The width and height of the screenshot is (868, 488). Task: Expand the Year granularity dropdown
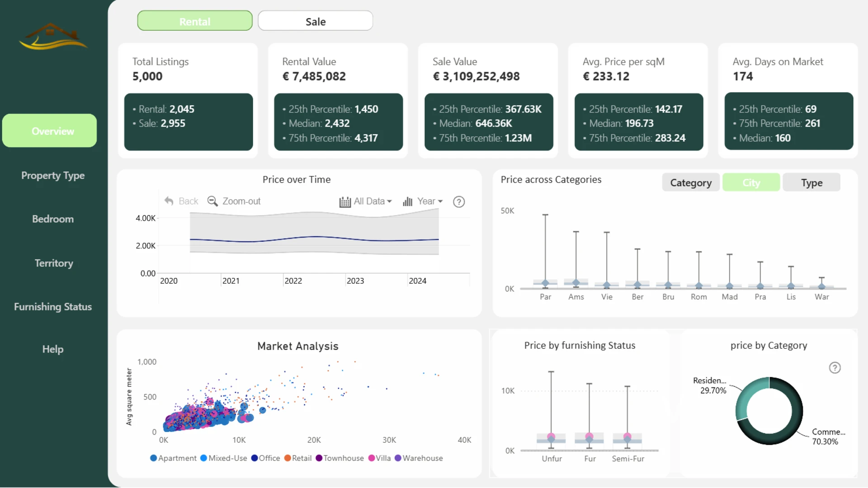tap(440, 202)
